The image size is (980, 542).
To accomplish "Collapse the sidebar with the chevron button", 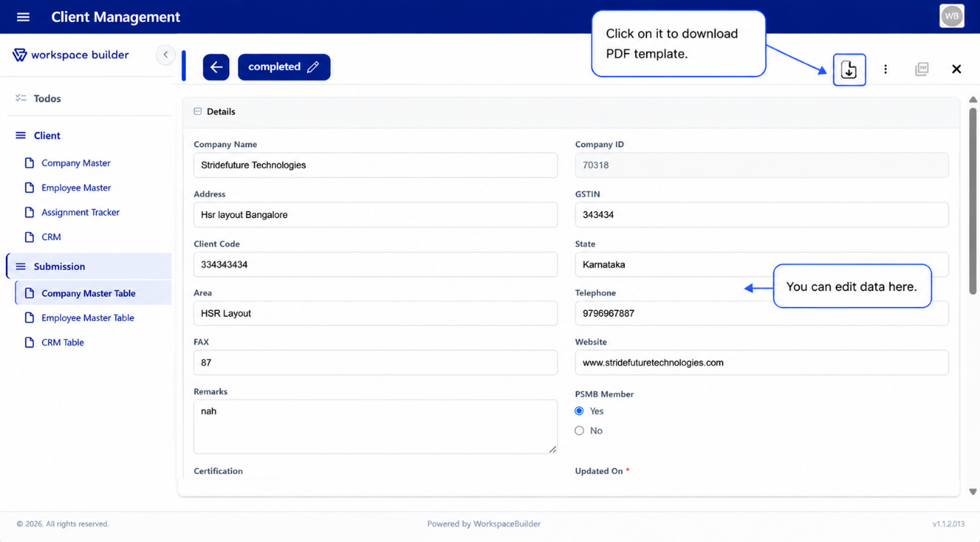I will click(165, 55).
